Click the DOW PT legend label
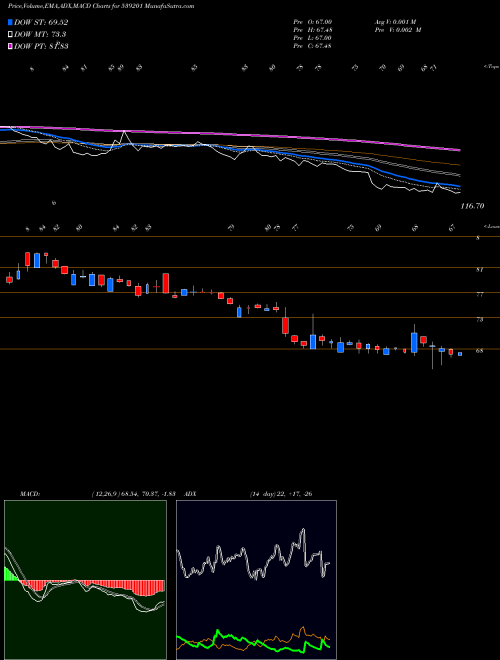 41,46
